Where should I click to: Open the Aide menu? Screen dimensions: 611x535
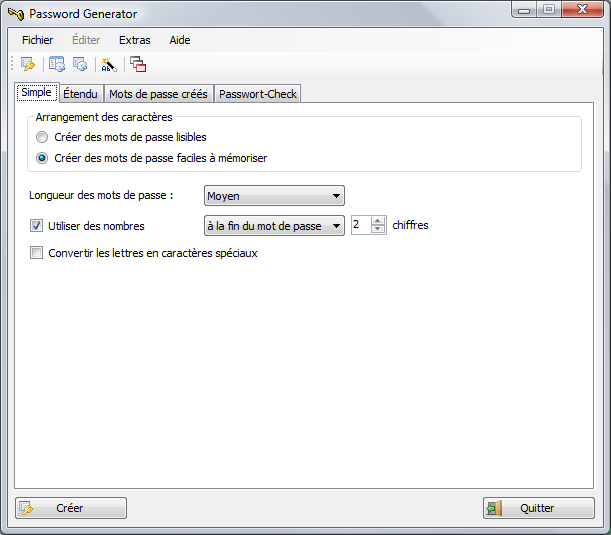click(x=180, y=40)
